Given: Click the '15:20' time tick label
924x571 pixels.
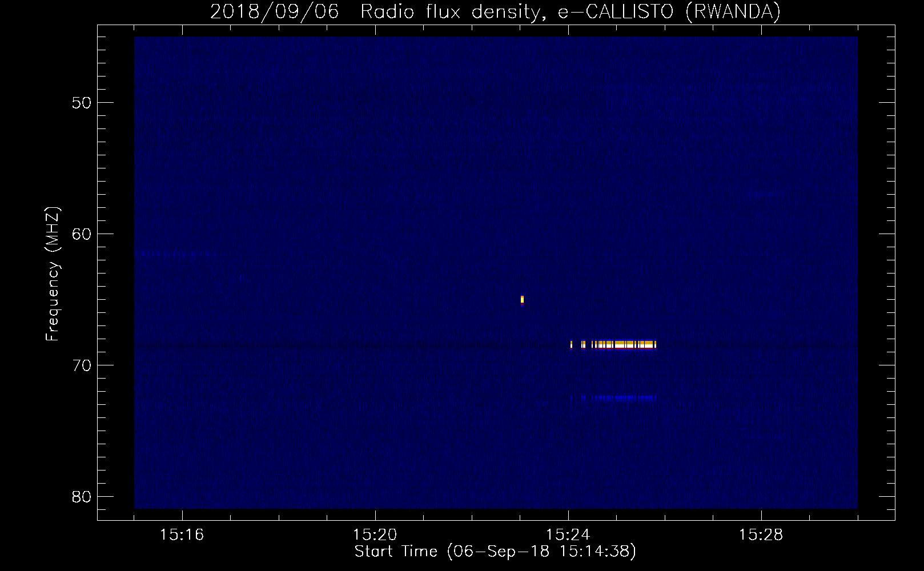Looking at the screenshot, I should point(375,535).
